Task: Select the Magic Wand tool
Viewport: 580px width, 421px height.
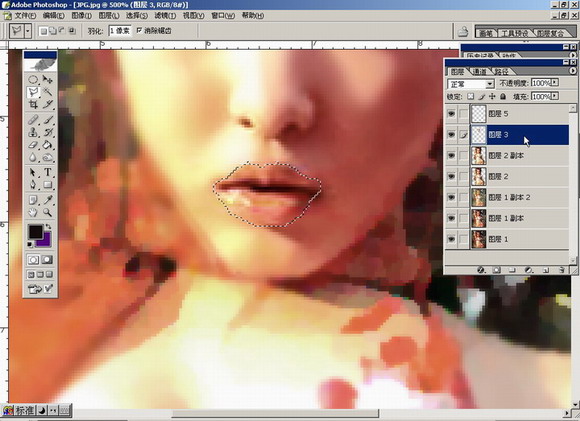Action: [48, 92]
